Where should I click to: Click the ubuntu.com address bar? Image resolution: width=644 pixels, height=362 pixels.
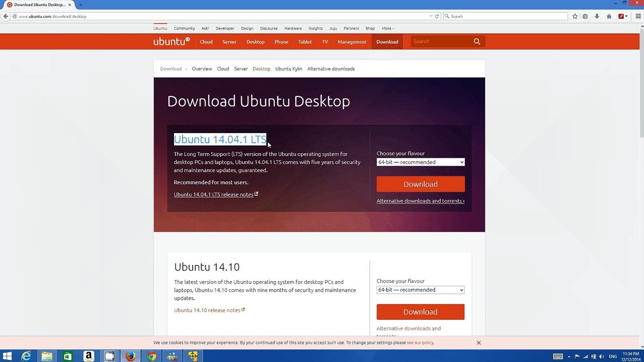tap(221, 16)
